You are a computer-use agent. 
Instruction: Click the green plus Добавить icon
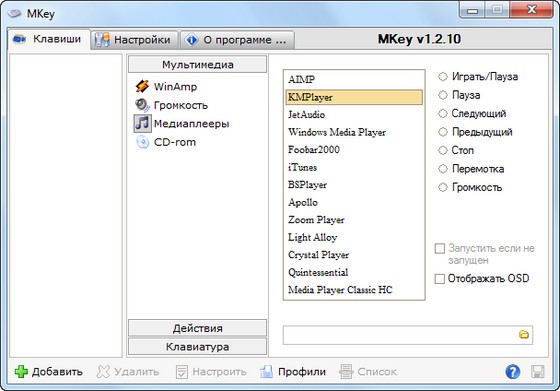[21, 372]
